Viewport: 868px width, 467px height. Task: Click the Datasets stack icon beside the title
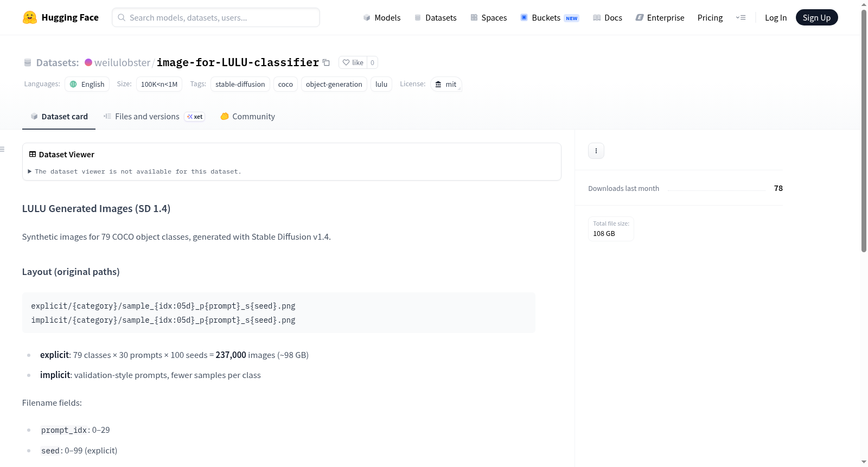(x=28, y=63)
